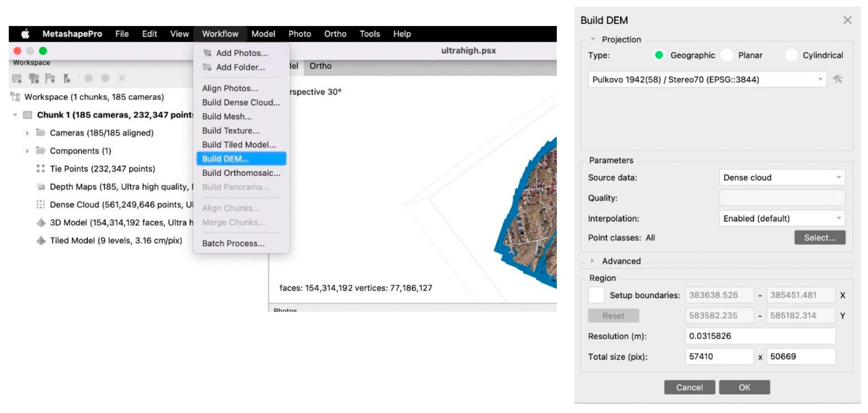Open the Interpolation dropdown
This screenshot has width=868, height=413.
pos(782,219)
